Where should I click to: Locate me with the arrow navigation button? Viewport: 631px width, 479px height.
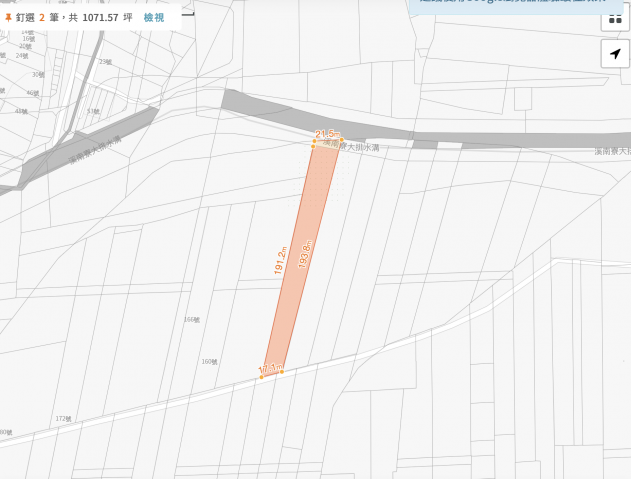pyautogui.click(x=615, y=54)
